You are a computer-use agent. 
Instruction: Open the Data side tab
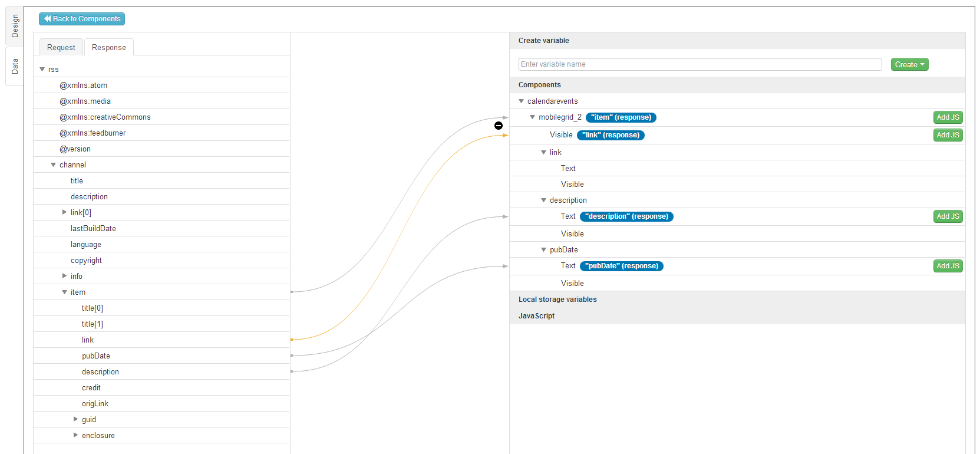pos(15,66)
